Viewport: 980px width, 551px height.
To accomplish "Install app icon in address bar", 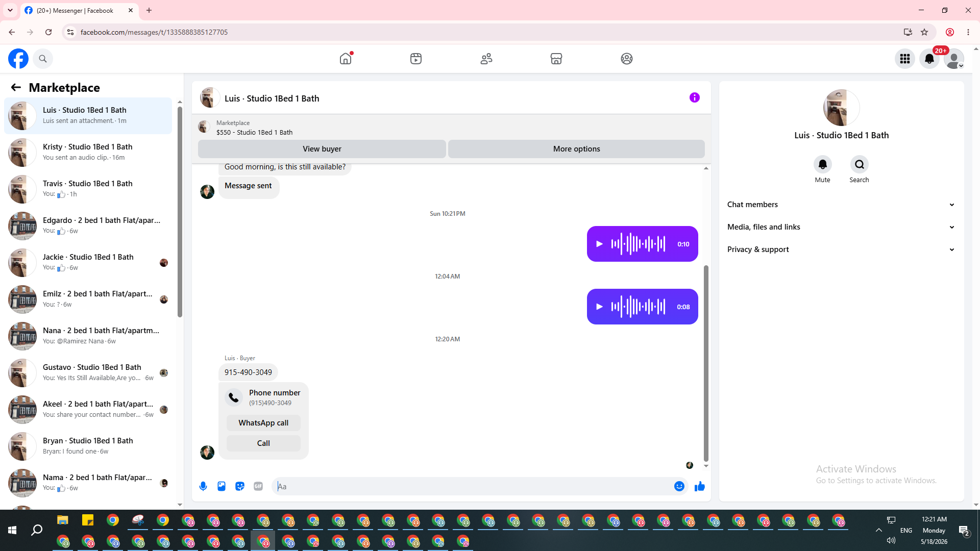I will [908, 32].
